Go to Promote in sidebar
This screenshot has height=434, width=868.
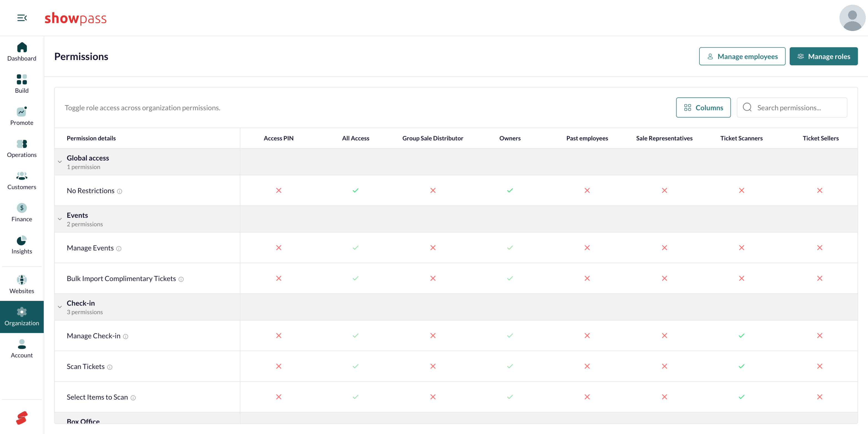[22, 116]
